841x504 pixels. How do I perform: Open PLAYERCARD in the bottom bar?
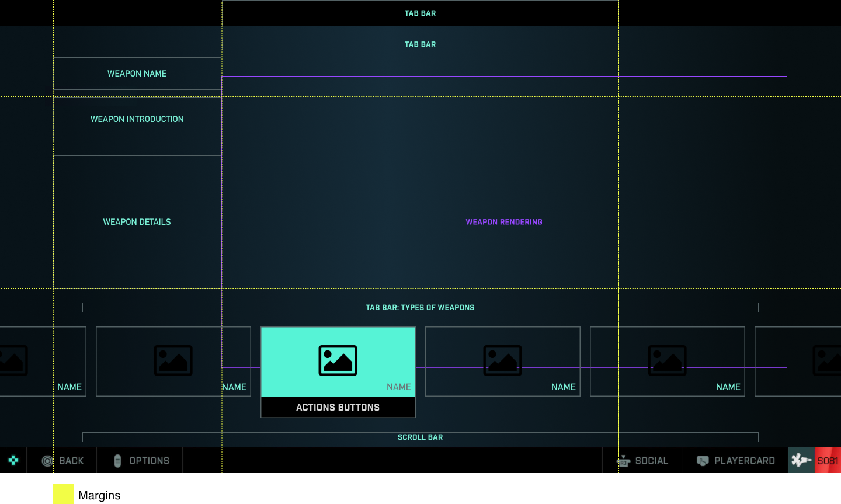[745, 461]
